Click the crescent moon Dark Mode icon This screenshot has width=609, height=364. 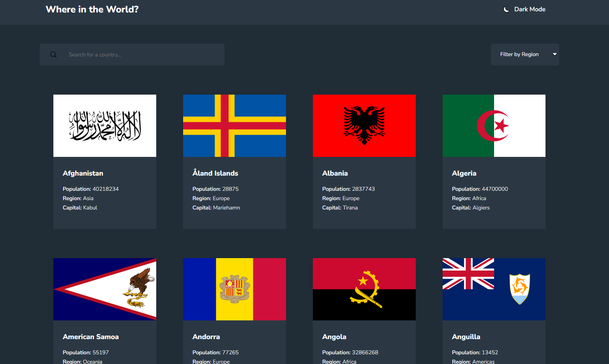click(x=506, y=9)
